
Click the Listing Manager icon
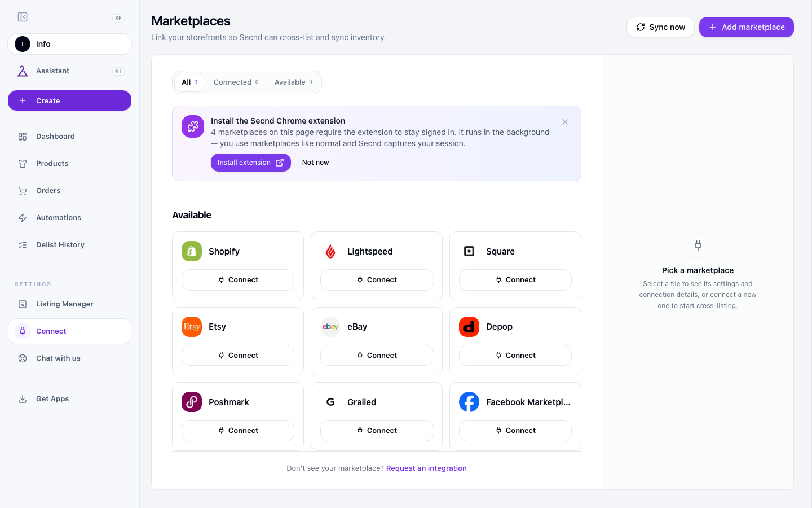[x=23, y=304]
